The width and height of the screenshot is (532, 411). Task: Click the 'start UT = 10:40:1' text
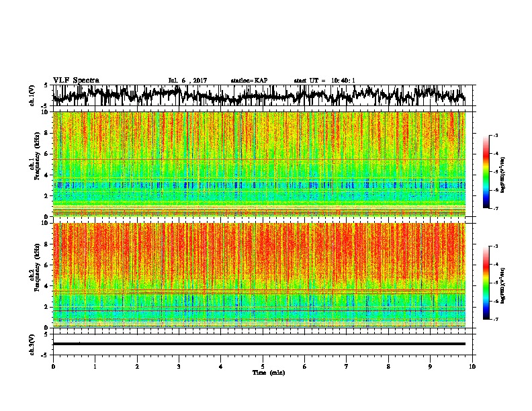click(x=324, y=81)
